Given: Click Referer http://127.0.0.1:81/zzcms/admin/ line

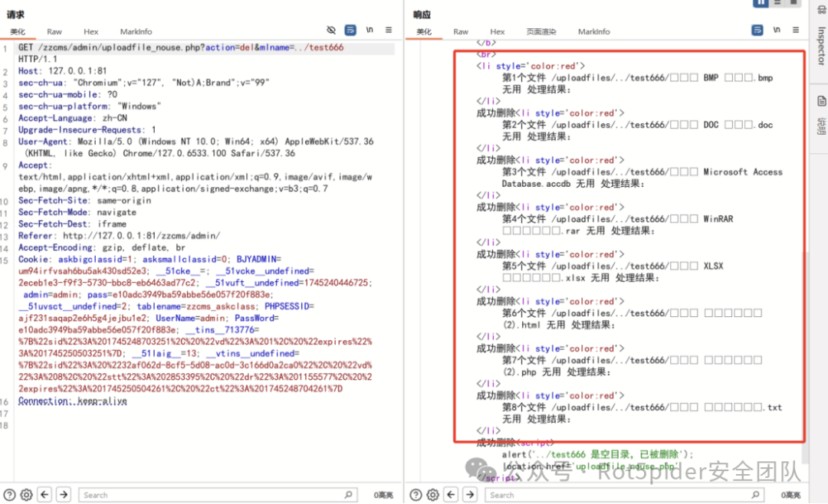Looking at the screenshot, I should point(120,236).
